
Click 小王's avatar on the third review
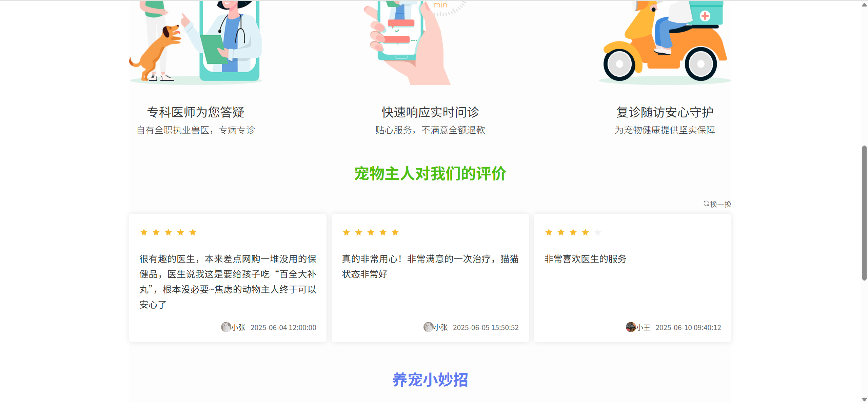point(631,327)
